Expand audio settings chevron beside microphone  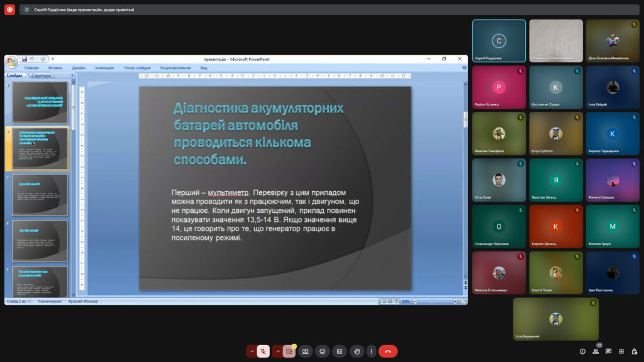click(x=252, y=351)
